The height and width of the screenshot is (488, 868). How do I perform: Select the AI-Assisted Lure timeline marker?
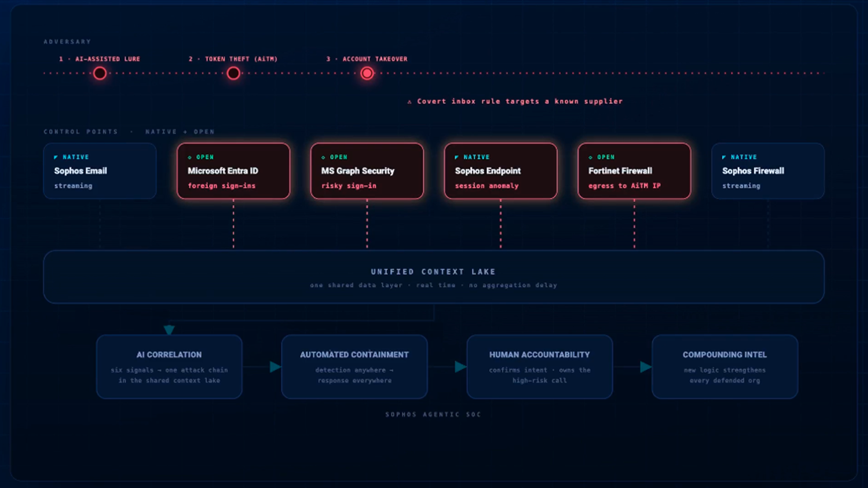[x=100, y=73]
